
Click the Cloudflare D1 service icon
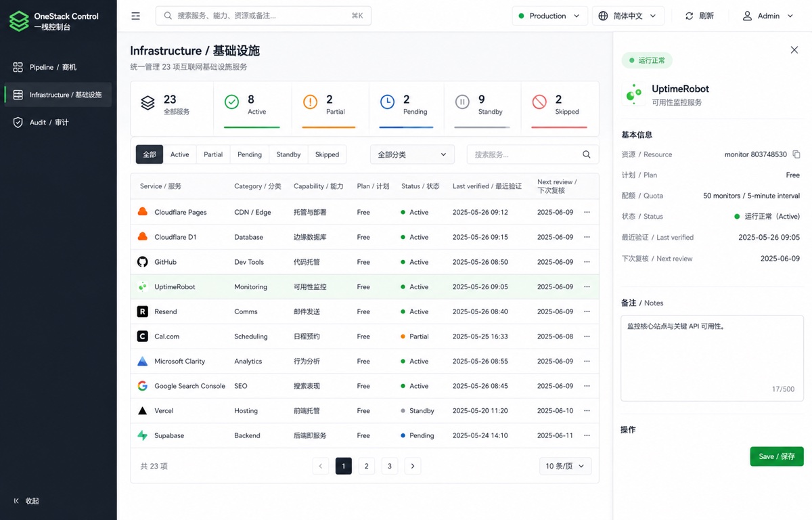143,237
